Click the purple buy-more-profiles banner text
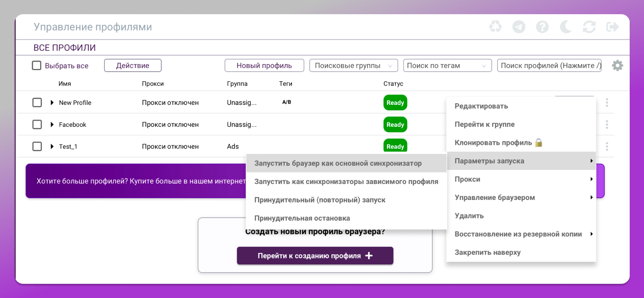 (x=142, y=181)
